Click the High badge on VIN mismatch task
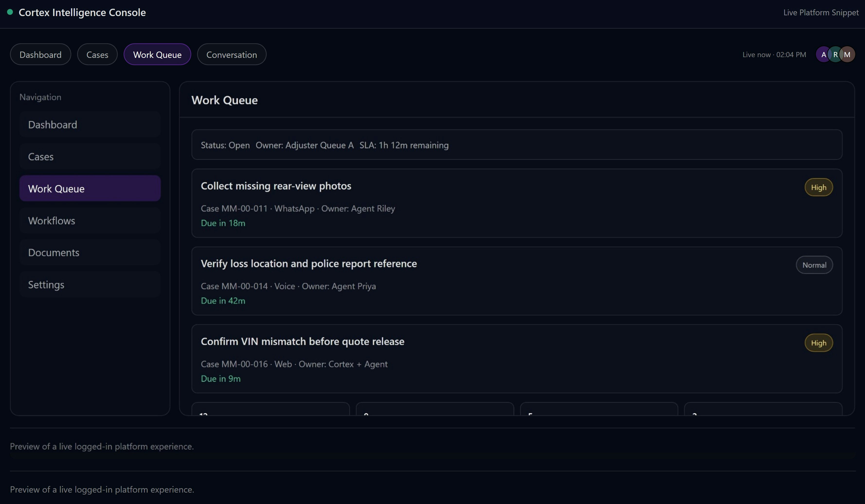865x504 pixels. click(x=819, y=343)
